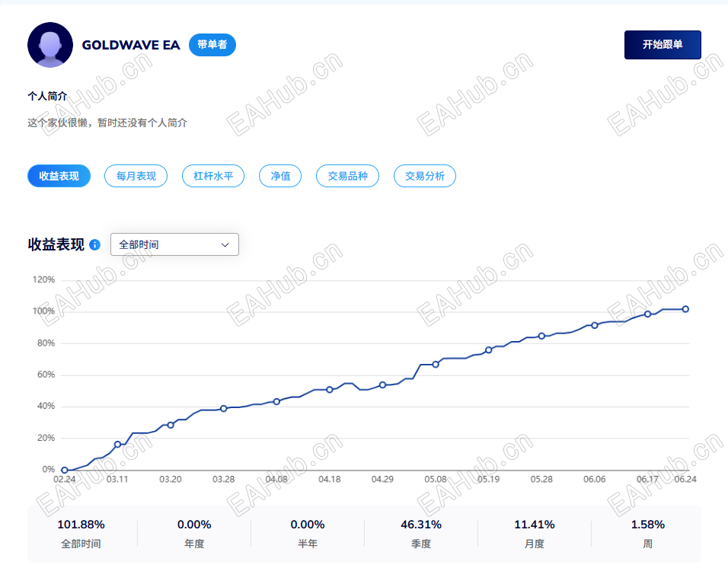728x571 pixels.
Task: Click the 开始跟单 button
Action: coord(663,45)
